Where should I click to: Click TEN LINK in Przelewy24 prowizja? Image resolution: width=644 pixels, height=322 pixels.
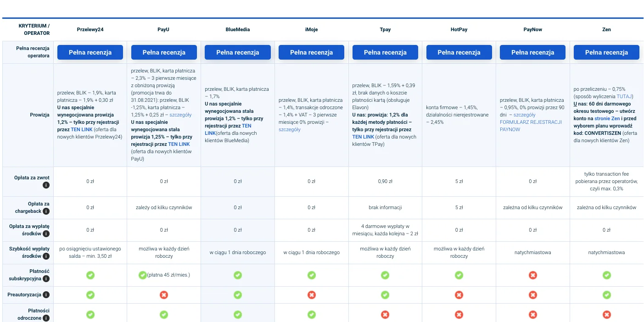(x=82, y=129)
